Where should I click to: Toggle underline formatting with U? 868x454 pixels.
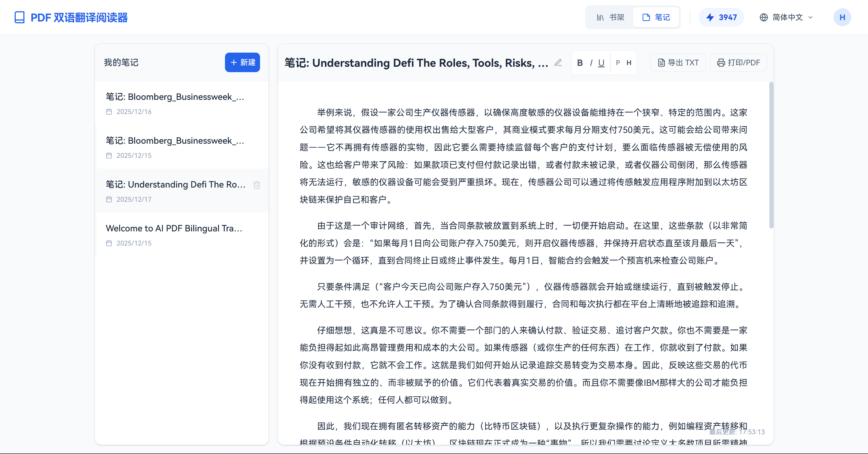point(601,63)
